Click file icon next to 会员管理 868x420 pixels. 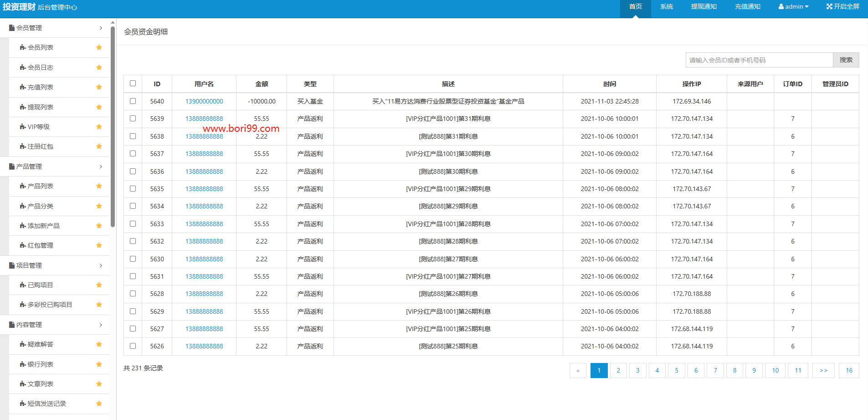(12, 28)
